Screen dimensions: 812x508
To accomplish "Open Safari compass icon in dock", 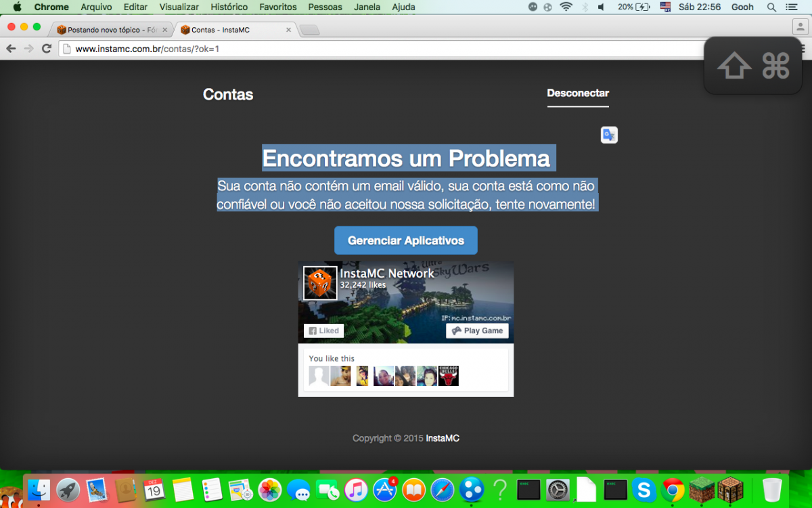I will click(443, 490).
